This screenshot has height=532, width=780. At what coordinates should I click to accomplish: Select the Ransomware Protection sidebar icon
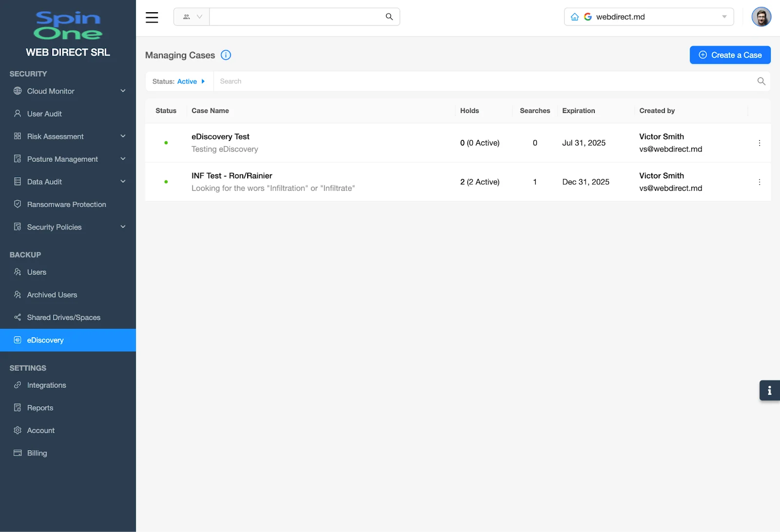coord(18,204)
